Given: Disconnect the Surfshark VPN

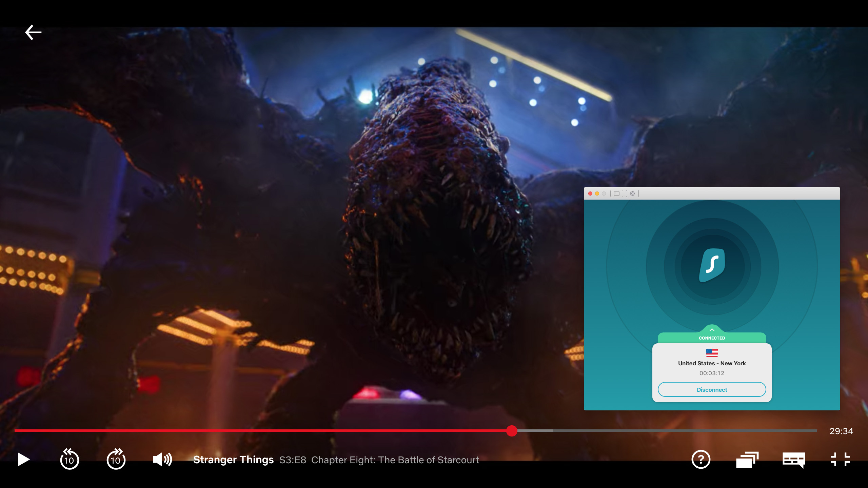Looking at the screenshot, I should tap(712, 390).
